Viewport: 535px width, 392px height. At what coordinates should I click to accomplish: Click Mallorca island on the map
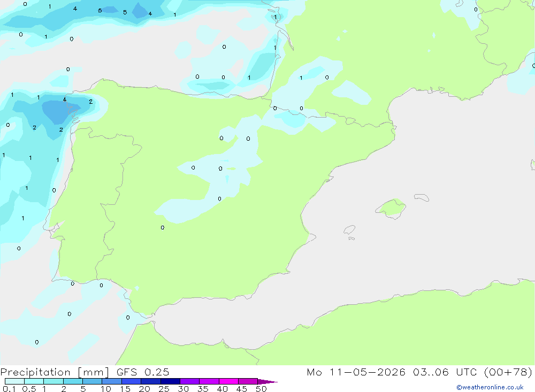pos(392,208)
